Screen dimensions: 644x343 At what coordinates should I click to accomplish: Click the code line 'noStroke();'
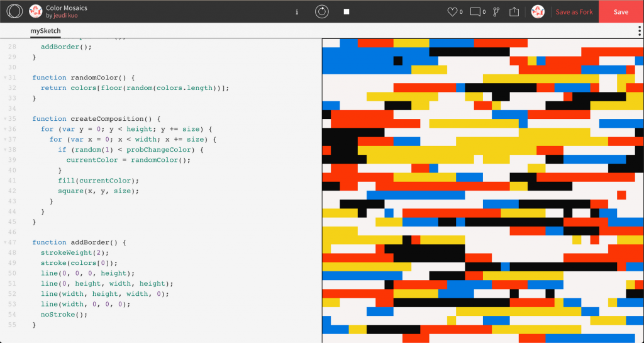(x=65, y=314)
